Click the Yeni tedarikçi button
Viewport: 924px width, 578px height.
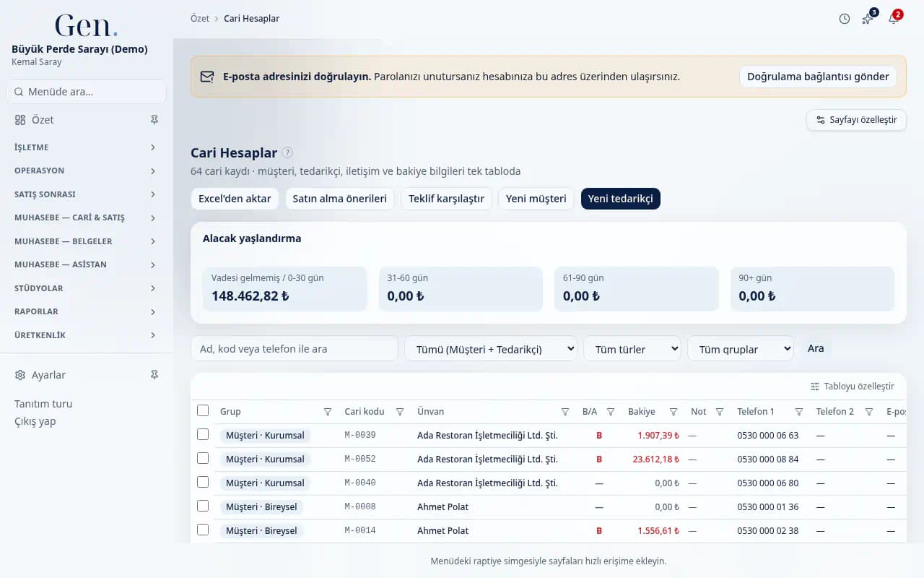pos(620,199)
